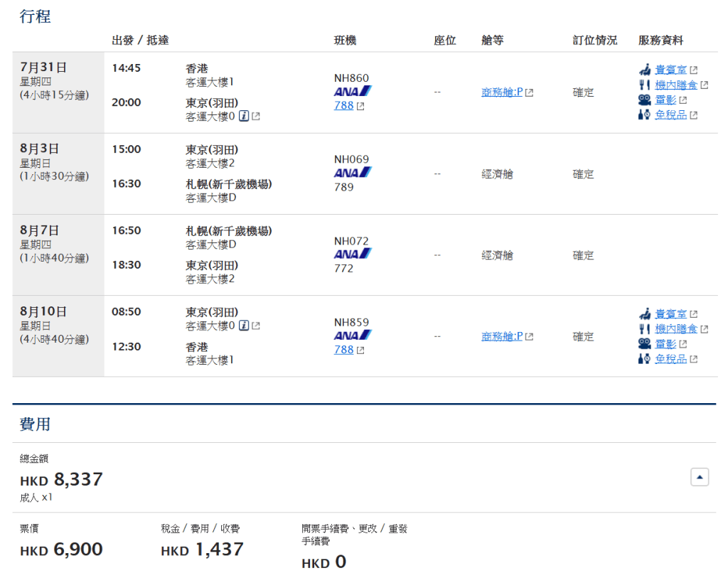Image resolution: width=728 pixels, height=578 pixels.
Task: Collapse the 總金額 fare breakdown arrow
Action: click(x=700, y=478)
